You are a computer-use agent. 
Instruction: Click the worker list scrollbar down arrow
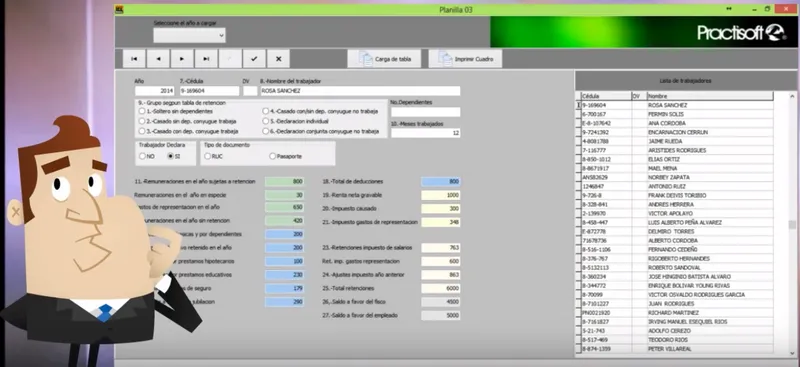(x=792, y=352)
